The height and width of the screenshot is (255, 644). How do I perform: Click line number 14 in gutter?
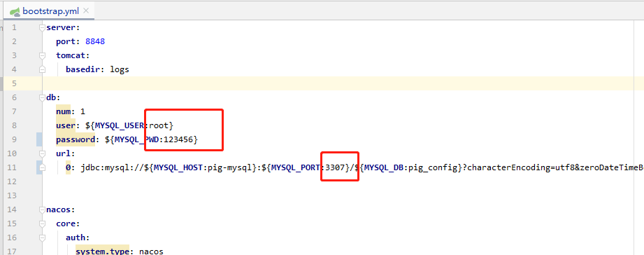(13, 209)
